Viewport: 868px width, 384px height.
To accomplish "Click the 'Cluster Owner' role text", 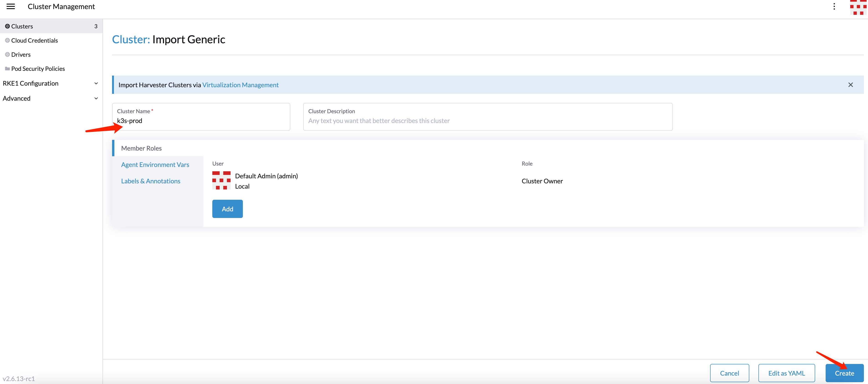I will (x=542, y=181).
